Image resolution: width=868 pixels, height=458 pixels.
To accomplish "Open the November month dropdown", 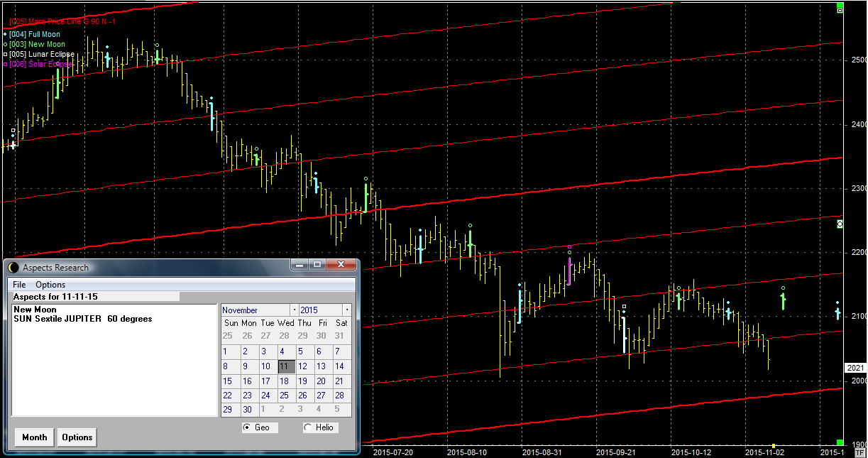I will point(294,310).
